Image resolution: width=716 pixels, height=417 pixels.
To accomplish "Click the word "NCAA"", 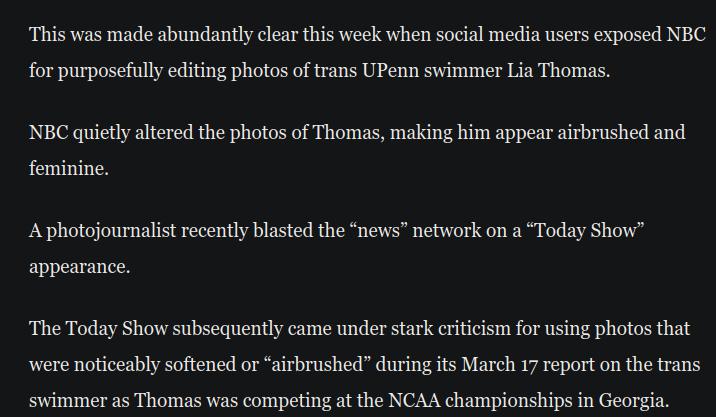I will [415, 401].
